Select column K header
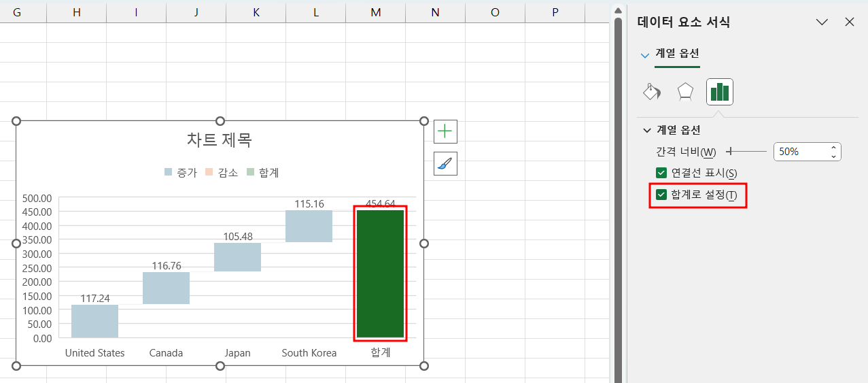868x383 pixels. coord(256,12)
